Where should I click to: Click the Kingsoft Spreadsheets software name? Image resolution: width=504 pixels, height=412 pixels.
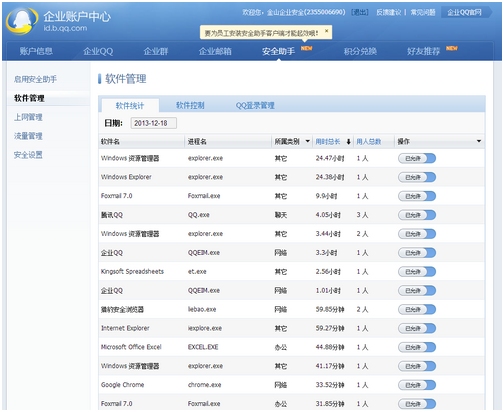coord(132,271)
